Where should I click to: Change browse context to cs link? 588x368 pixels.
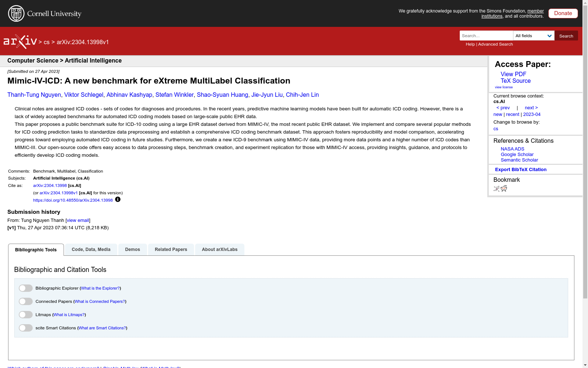(x=496, y=129)
